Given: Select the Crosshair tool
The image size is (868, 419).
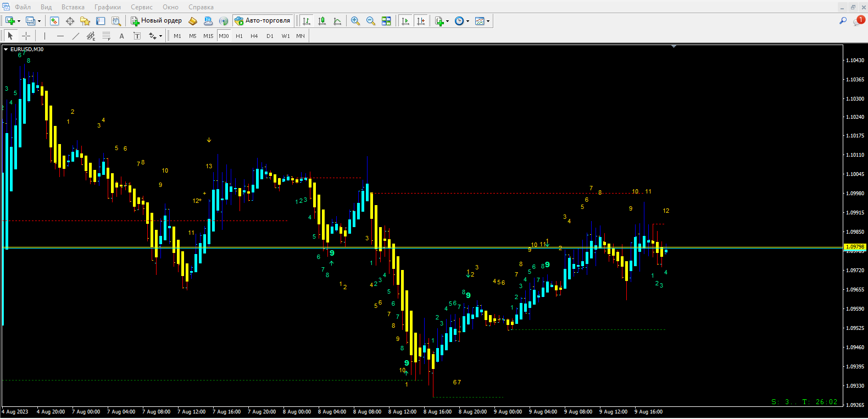Looking at the screenshot, I should click(26, 36).
